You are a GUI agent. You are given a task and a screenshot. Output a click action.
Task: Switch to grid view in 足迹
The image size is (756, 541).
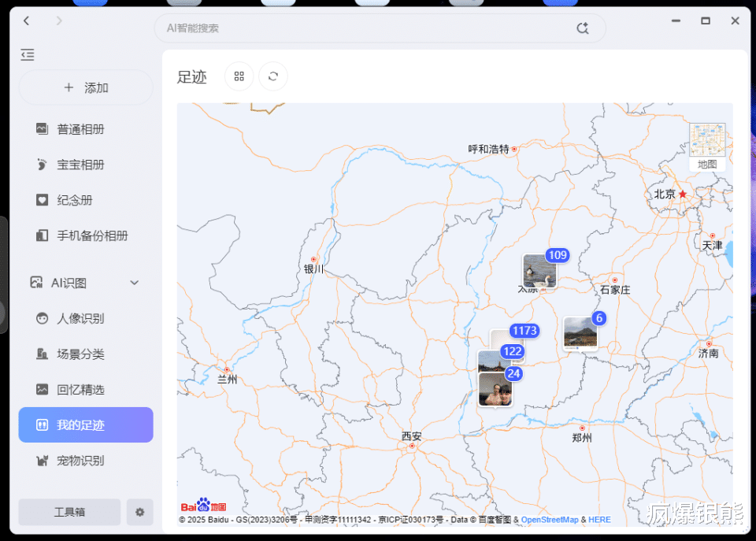point(239,76)
